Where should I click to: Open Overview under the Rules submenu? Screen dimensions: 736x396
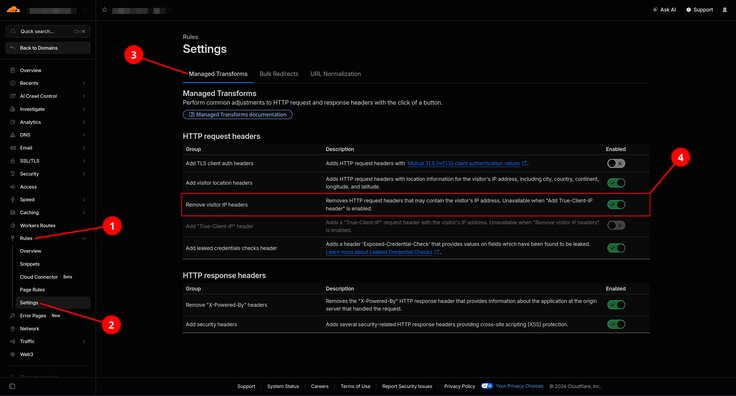[31, 251]
